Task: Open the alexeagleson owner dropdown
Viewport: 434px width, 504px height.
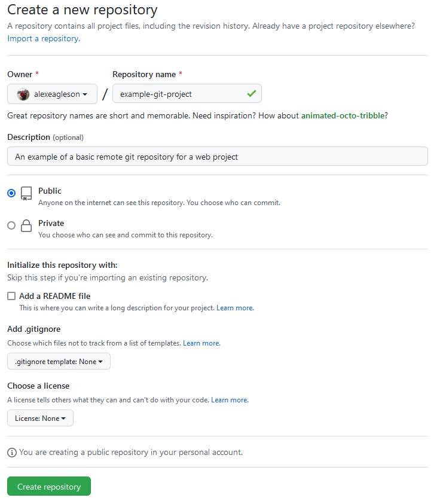Action: 52,94
